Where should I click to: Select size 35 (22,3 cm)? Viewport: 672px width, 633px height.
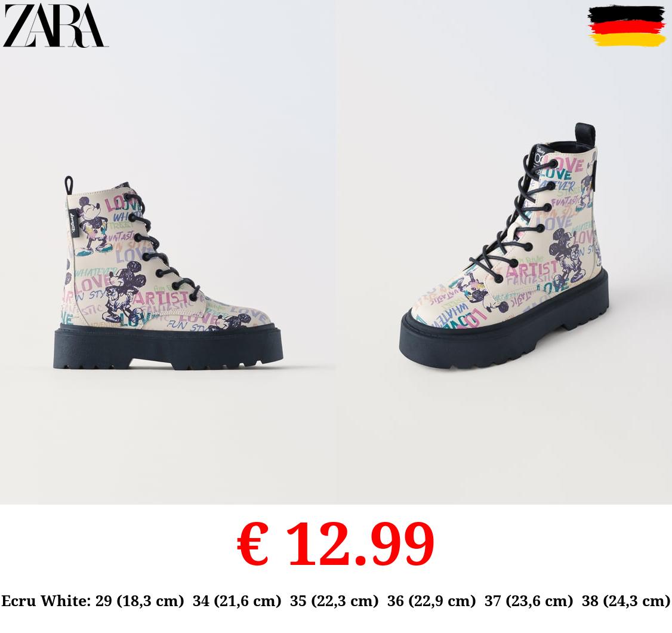(334, 601)
